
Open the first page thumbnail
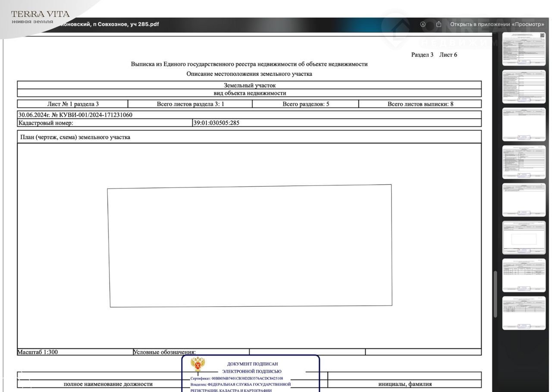coord(524,49)
